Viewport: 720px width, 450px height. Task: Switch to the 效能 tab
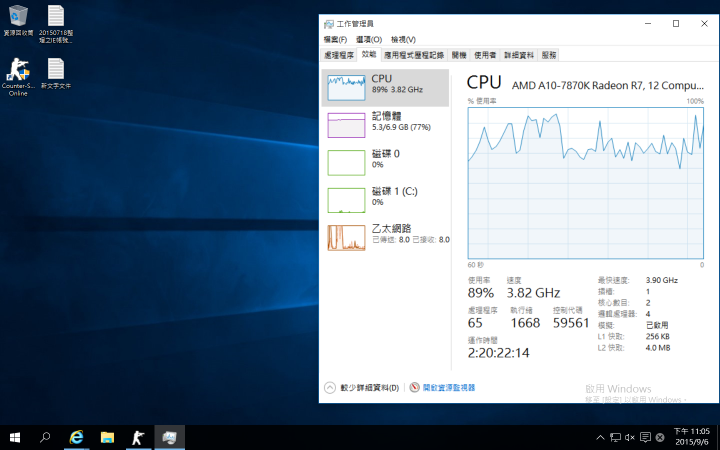pyautogui.click(x=369, y=54)
